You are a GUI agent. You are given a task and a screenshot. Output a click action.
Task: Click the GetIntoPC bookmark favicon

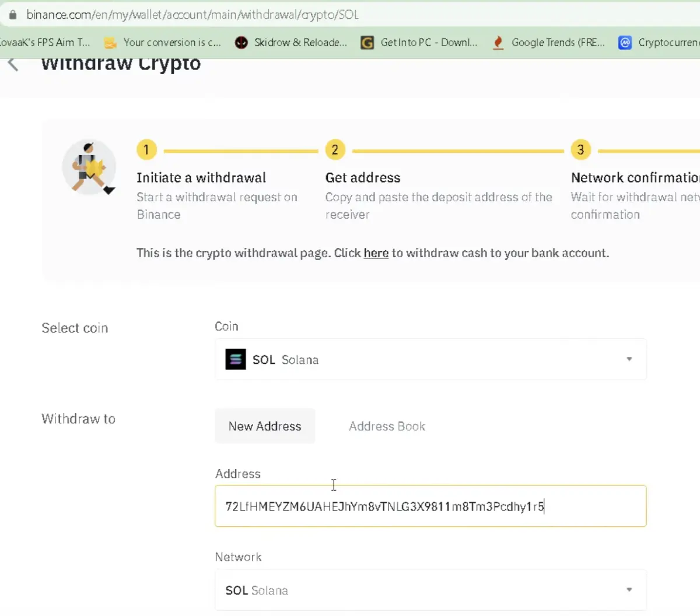coord(367,43)
